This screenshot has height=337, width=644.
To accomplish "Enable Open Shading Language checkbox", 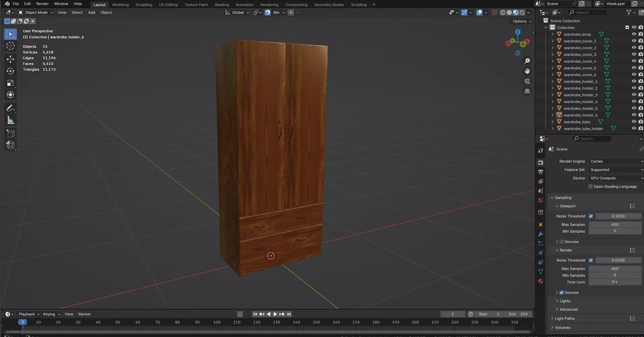I will (590, 187).
